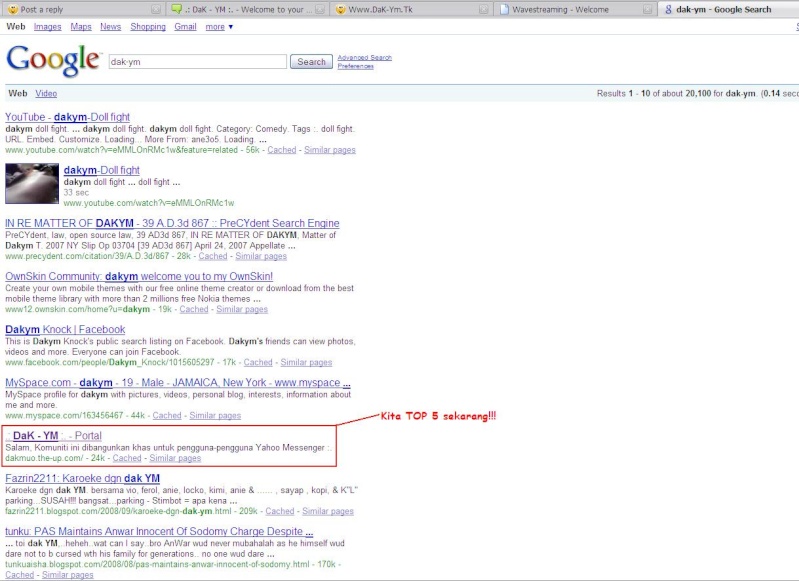Click the search box containing dak-ym

tap(198, 62)
